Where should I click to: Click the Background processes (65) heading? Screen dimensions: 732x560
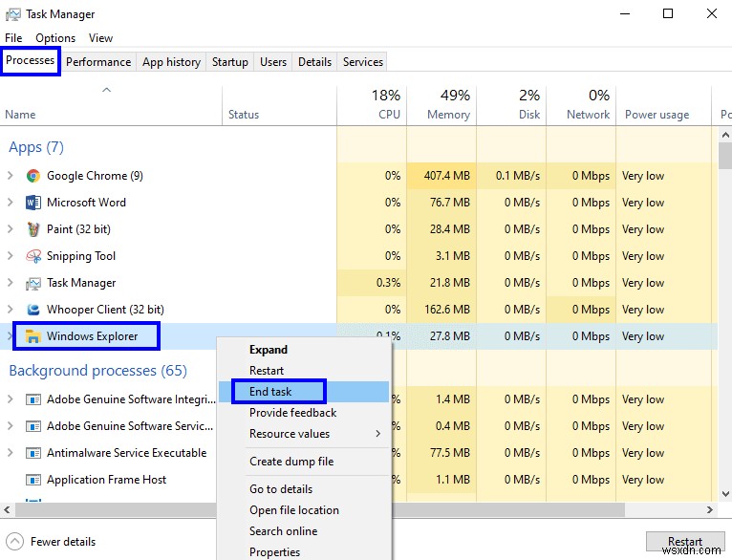point(98,371)
